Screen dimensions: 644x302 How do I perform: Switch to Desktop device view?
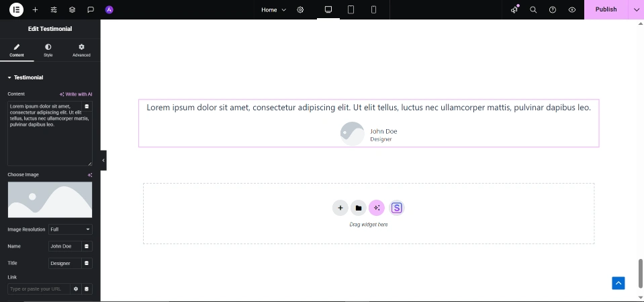tap(328, 9)
